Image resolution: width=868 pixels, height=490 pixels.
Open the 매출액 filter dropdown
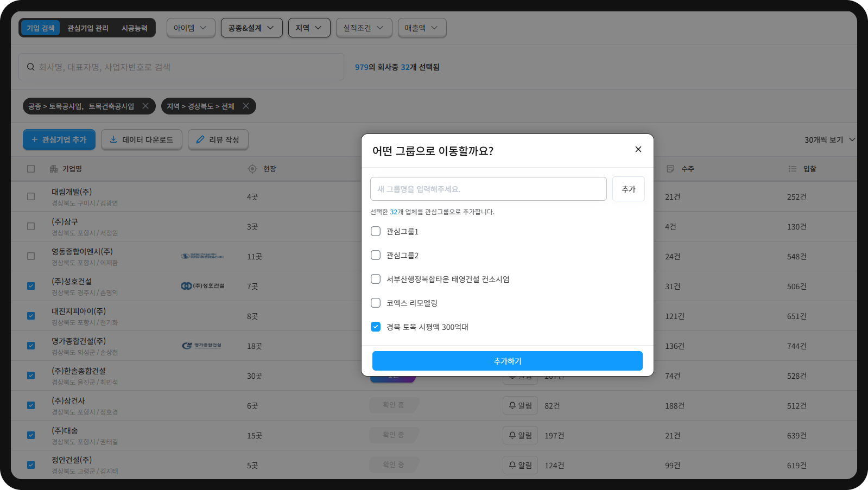coord(422,28)
